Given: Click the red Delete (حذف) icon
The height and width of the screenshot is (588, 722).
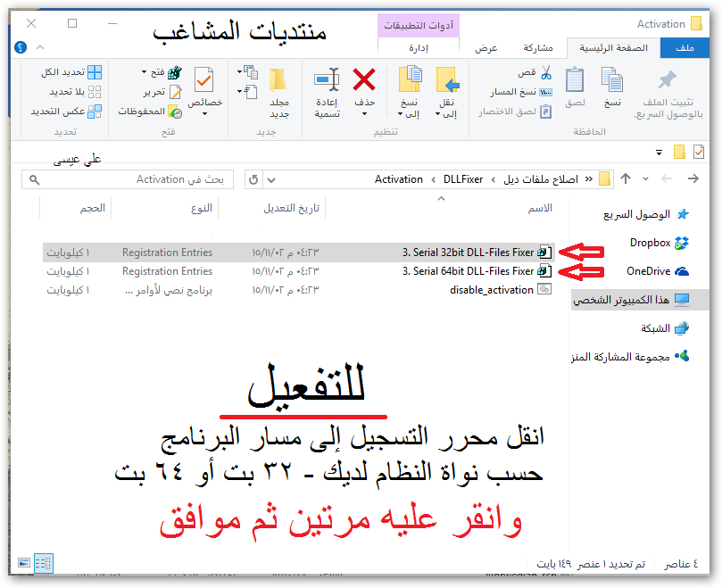Looking at the screenshot, I should click(363, 81).
